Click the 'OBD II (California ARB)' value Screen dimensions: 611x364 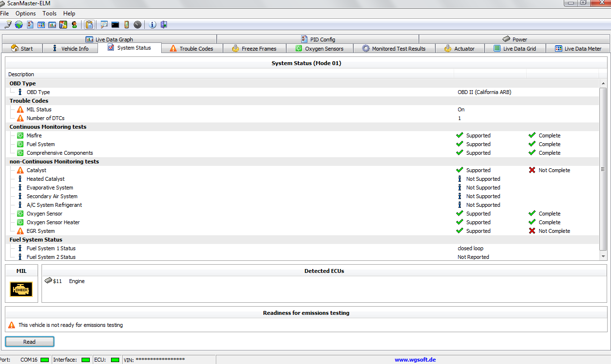[484, 92]
